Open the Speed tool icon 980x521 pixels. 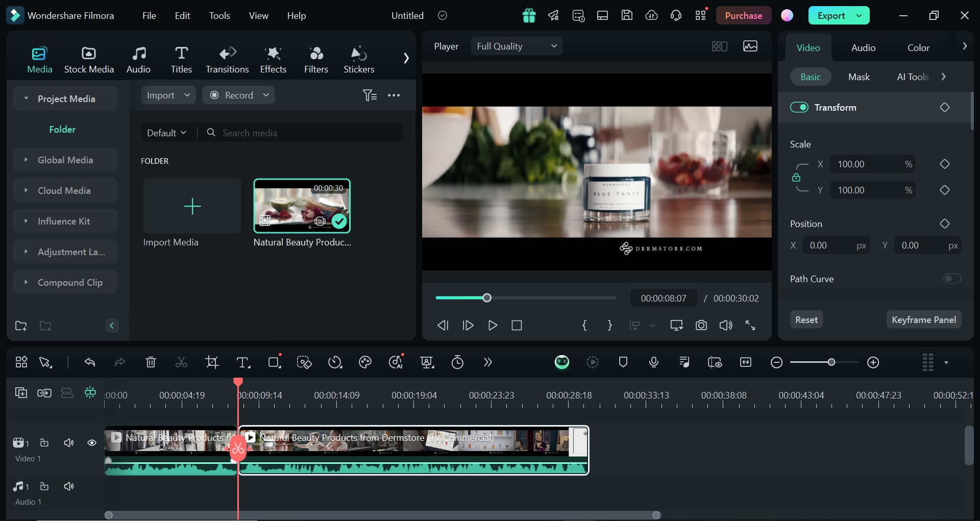[x=335, y=362]
